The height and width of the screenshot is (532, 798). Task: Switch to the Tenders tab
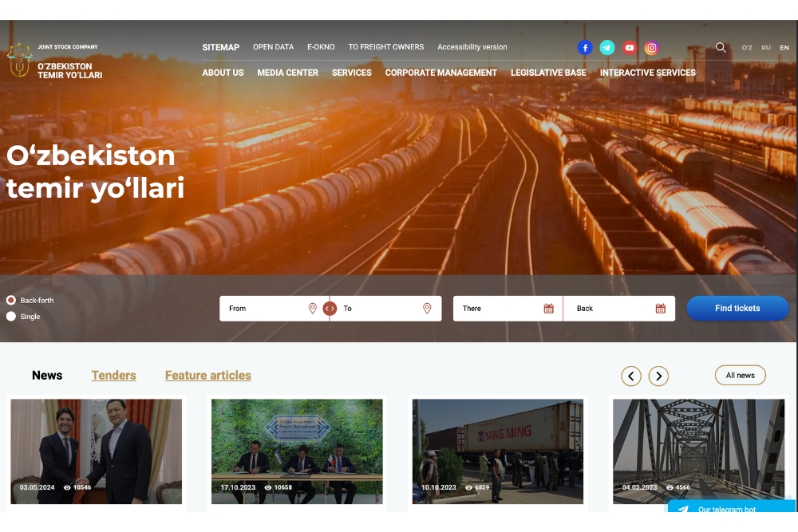(x=113, y=376)
